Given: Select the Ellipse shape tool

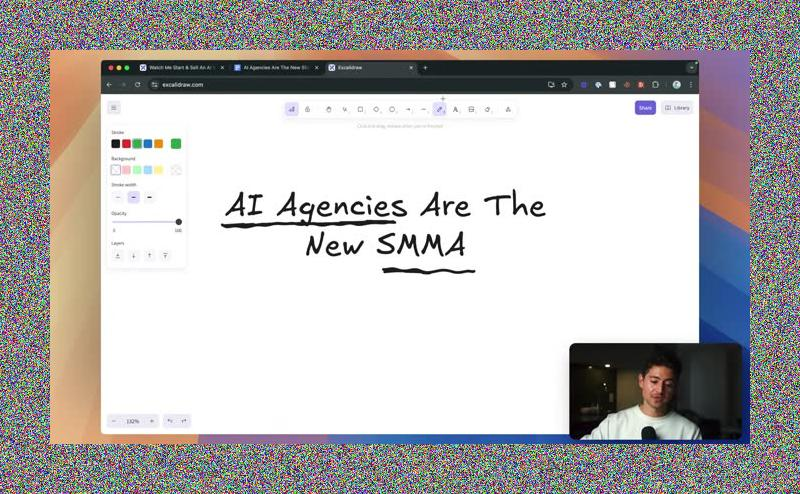Looking at the screenshot, I should click(x=392, y=109).
